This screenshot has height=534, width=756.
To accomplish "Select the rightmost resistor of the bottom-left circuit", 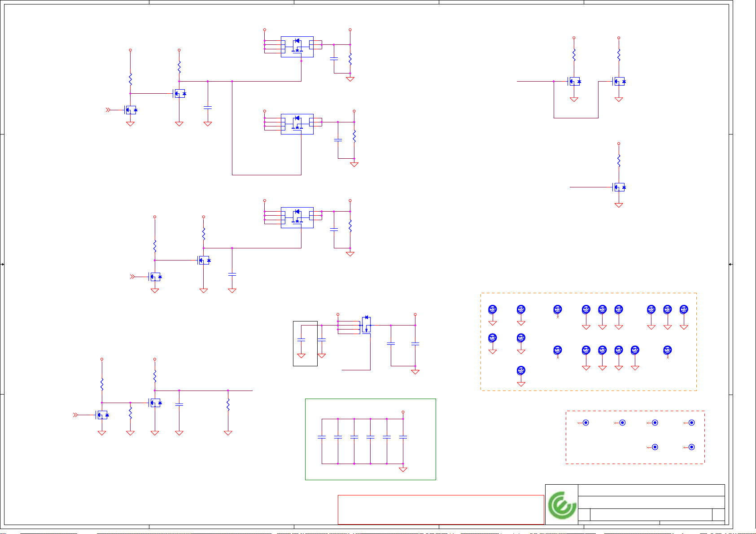I will pyautogui.click(x=228, y=405).
